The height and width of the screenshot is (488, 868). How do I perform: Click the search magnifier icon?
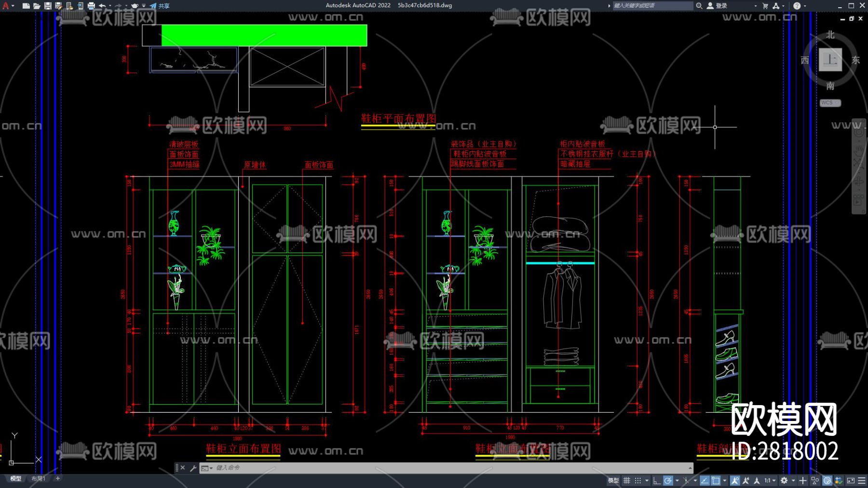[699, 6]
